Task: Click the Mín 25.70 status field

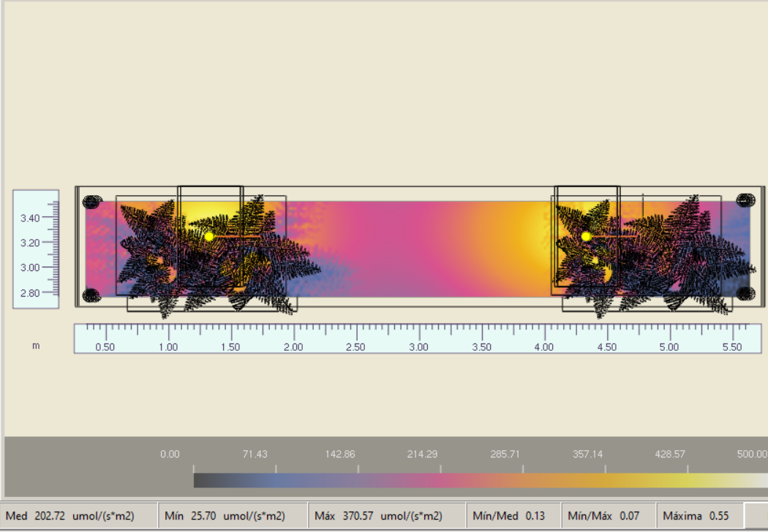Action: pos(232,516)
